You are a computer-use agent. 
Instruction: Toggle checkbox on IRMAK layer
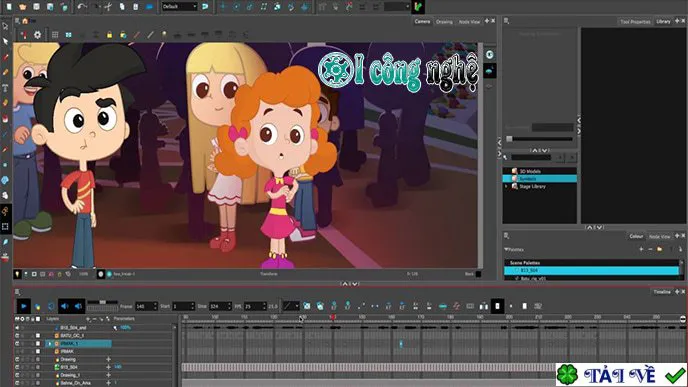pos(38,351)
